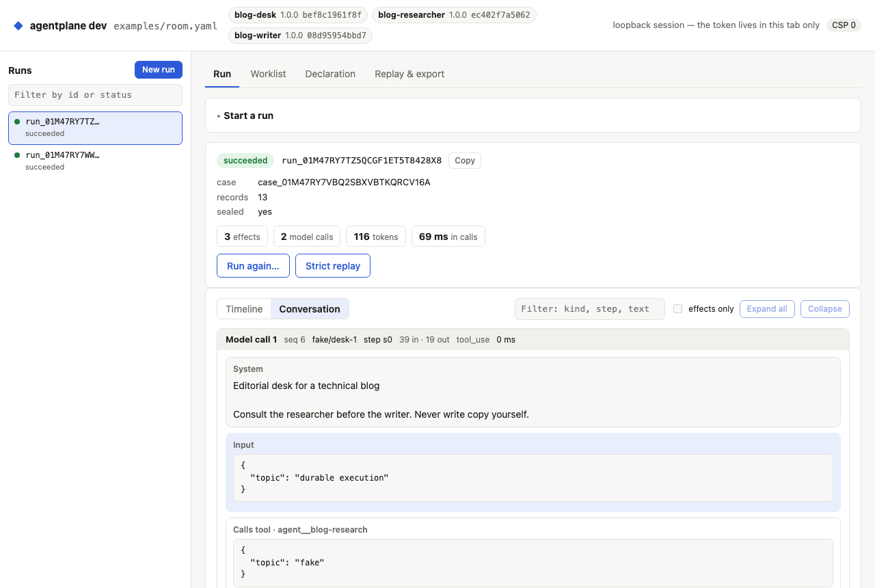Focus the Filter: kind, step, text field
875x588 pixels.
click(x=589, y=309)
